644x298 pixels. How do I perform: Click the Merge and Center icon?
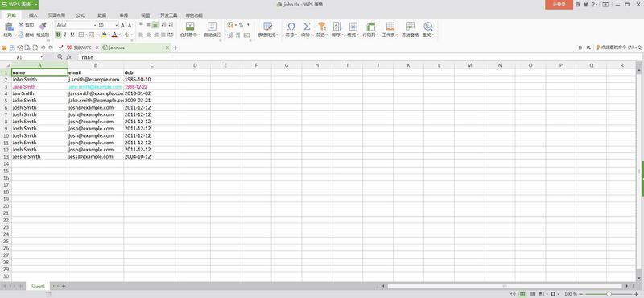click(190, 27)
